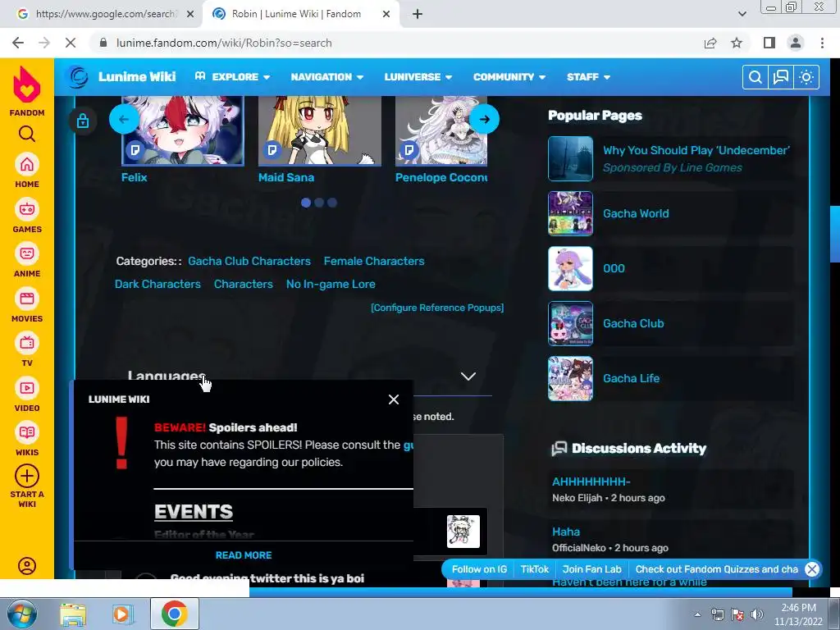Open Gacha Life popular page thumbnail

[571, 378]
